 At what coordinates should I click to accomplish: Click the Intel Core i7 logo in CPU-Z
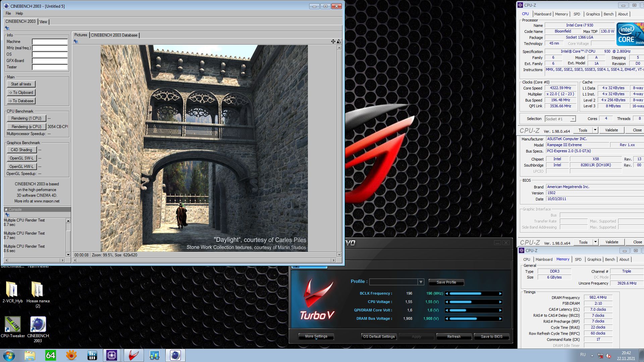coord(630,34)
